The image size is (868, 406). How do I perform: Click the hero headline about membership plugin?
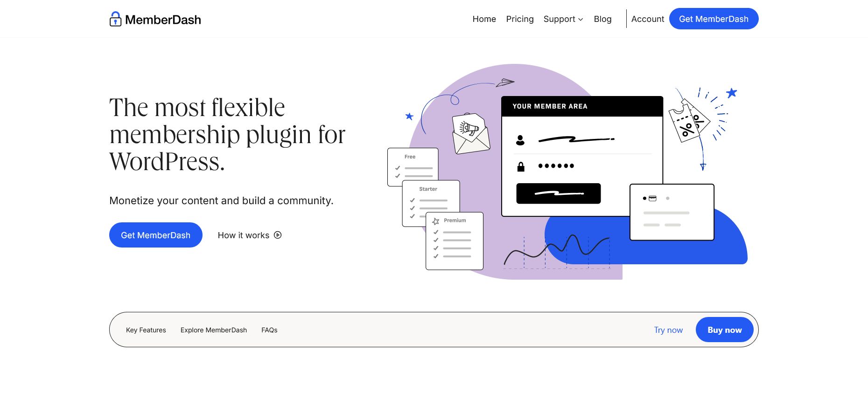[x=227, y=135]
